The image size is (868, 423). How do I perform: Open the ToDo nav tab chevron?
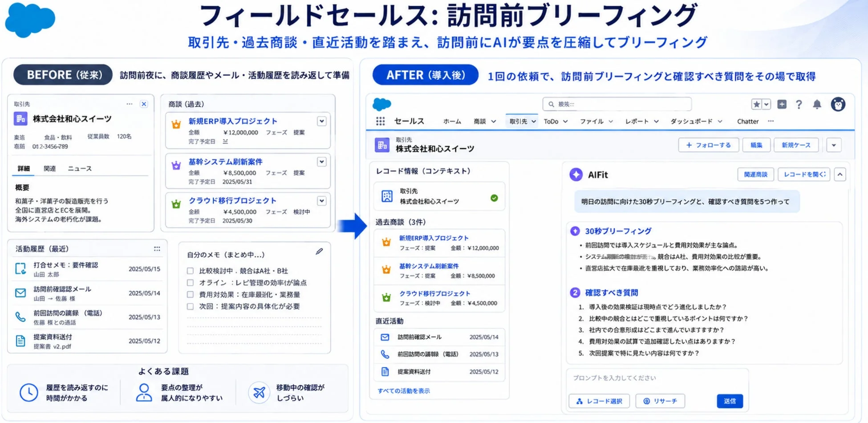point(565,122)
